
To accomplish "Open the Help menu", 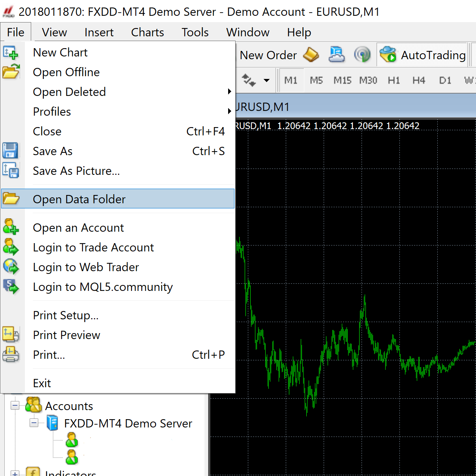I will [299, 32].
